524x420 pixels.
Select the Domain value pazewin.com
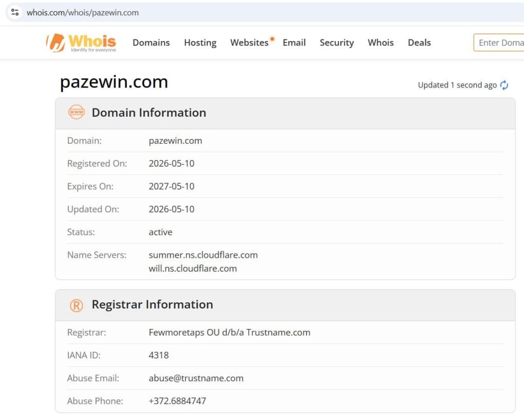pyautogui.click(x=176, y=141)
